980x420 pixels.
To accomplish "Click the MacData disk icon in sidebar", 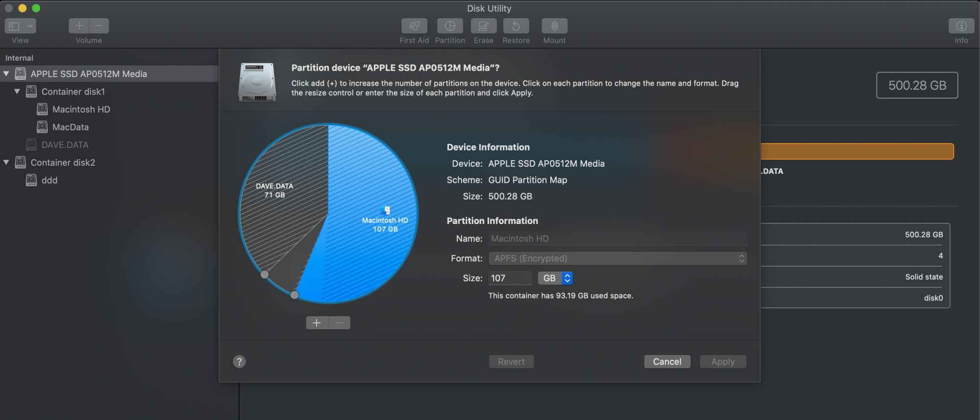I will [x=43, y=127].
